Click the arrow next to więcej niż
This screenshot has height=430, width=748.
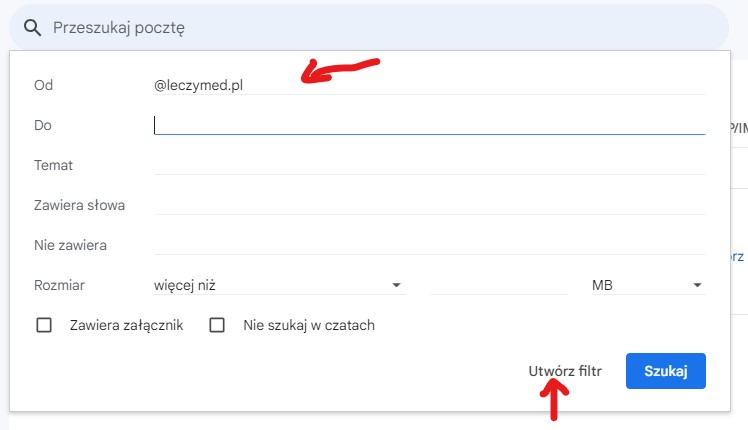396,285
